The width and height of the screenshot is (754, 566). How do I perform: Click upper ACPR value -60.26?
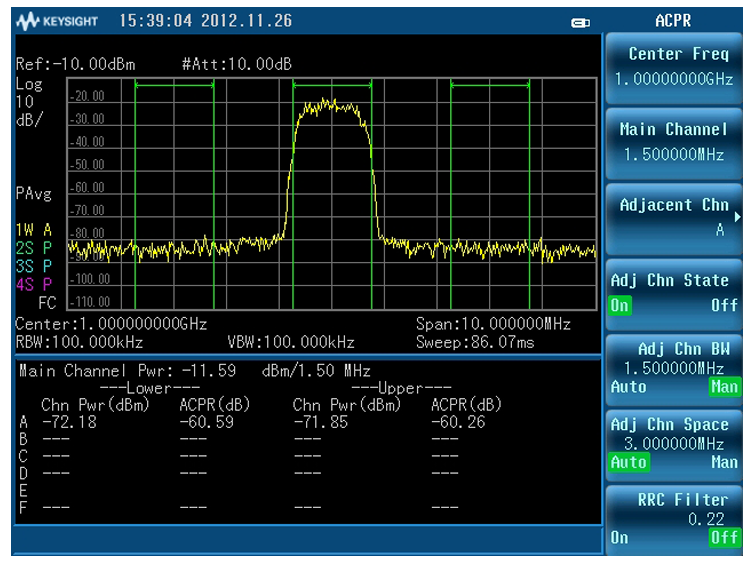tap(458, 422)
